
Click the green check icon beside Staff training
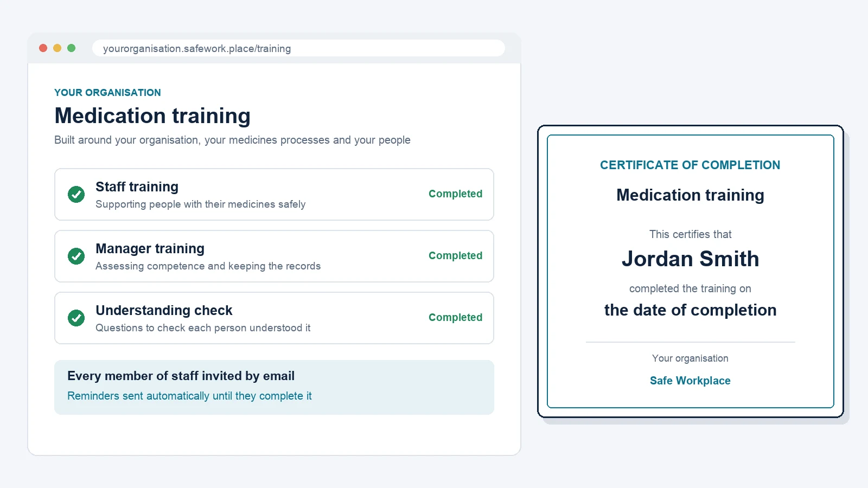[76, 194]
